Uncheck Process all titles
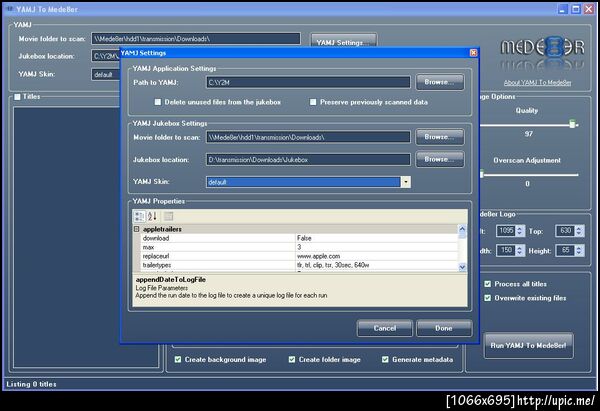The image size is (600, 411). (x=488, y=284)
